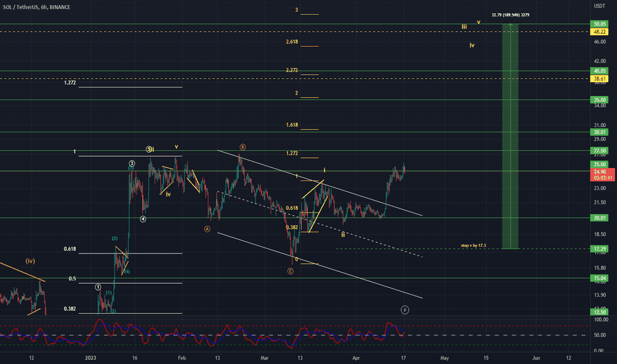
Task: Click the 03:03:11 candle countdown timer
Action: tap(603, 178)
